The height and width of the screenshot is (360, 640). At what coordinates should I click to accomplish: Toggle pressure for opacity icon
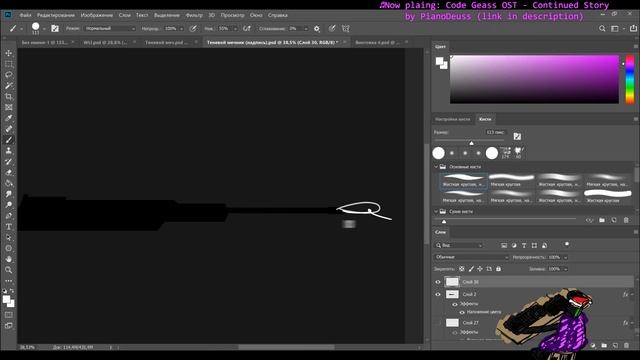pyautogui.click(x=193, y=29)
